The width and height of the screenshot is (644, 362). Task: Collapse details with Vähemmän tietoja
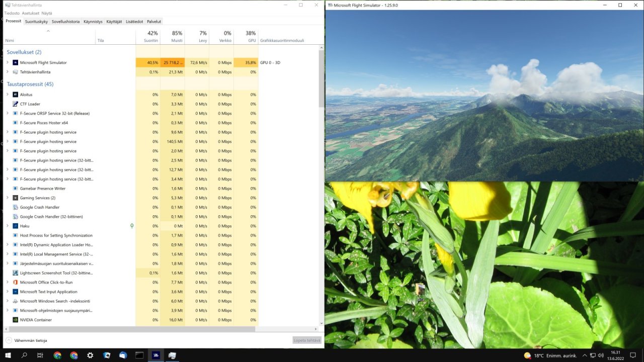(x=26, y=340)
